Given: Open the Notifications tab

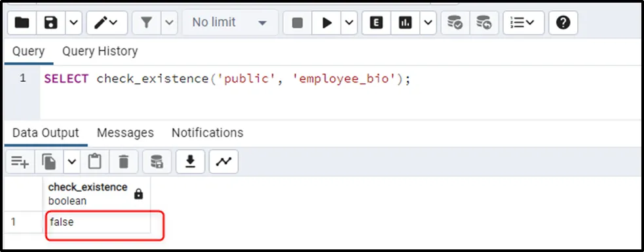Looking at the screenshot, I should click(208, 133).
